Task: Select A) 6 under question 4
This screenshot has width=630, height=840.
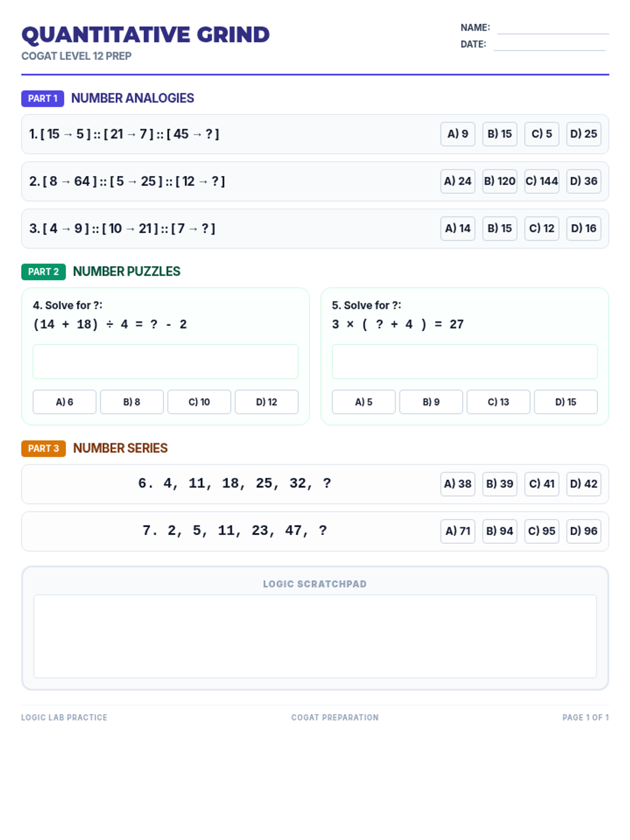Action: pos(65,402)
